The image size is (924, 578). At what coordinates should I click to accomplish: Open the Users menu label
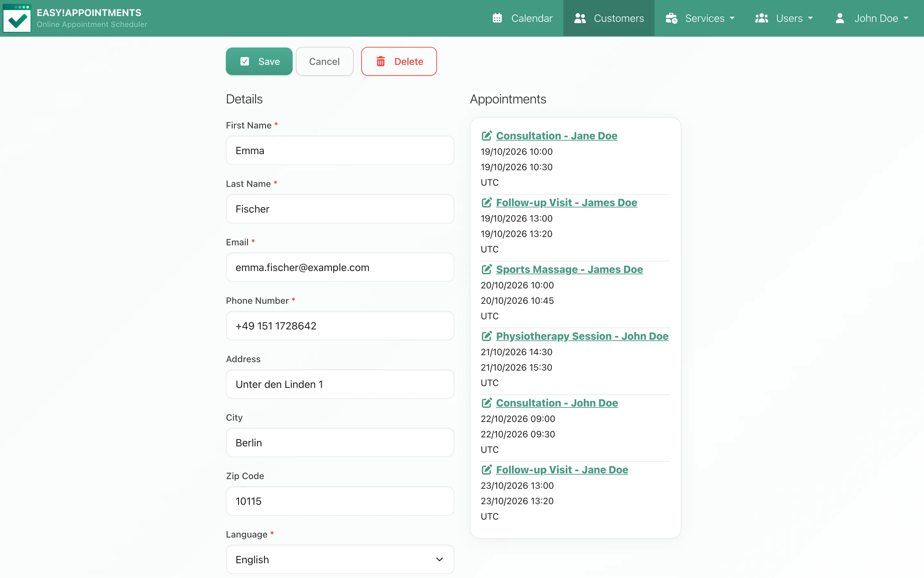(789, 18)
